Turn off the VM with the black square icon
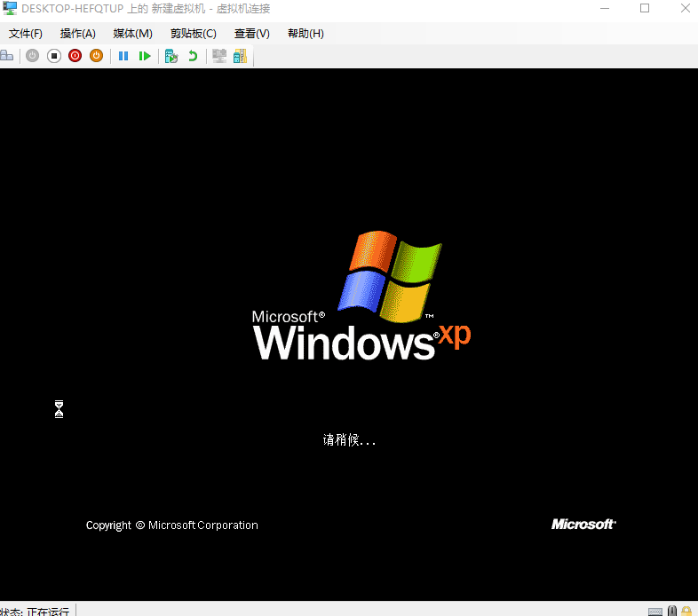Image resolution: width=698 pixels, height=616 pixels. [x=54, y=56]
